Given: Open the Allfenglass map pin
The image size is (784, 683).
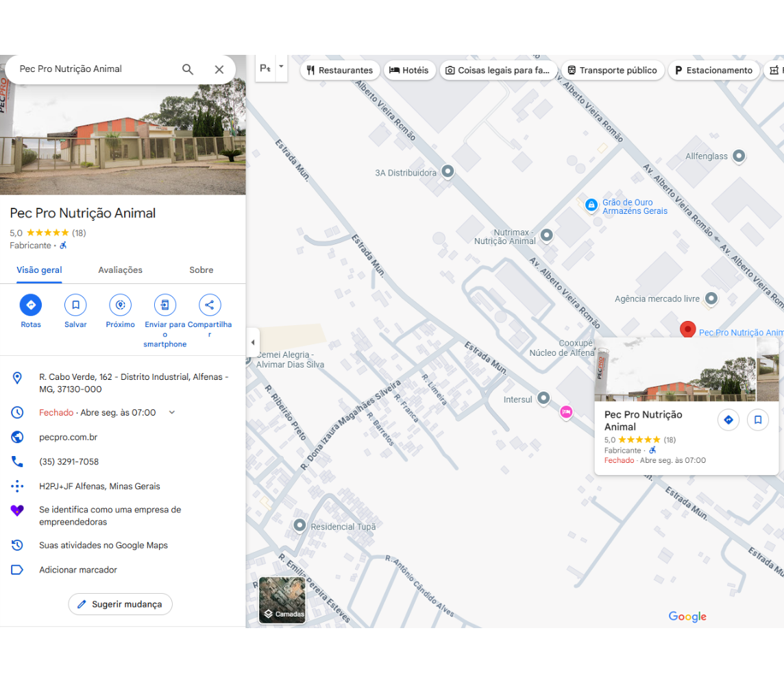Looking at the screenshot, I should point(739,156).
